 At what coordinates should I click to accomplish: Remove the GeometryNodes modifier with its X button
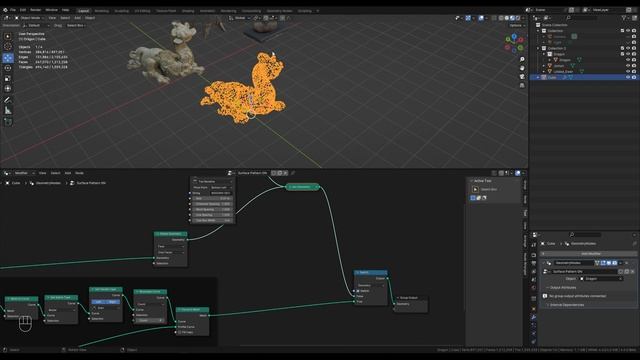(627, 263)
